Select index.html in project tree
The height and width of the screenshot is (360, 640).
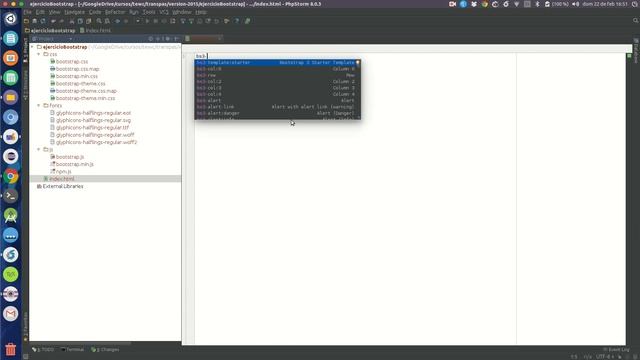59,179
